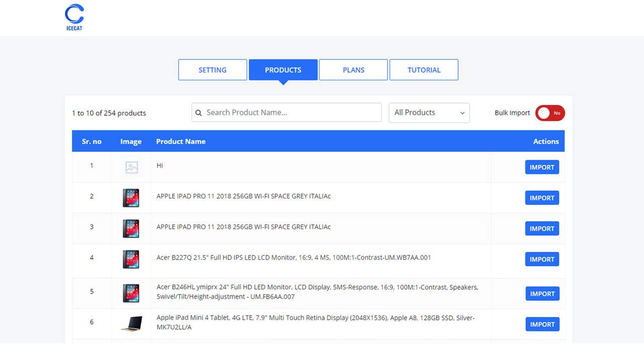
Task: Click the Product Name column header
Action: coord(181,141)
